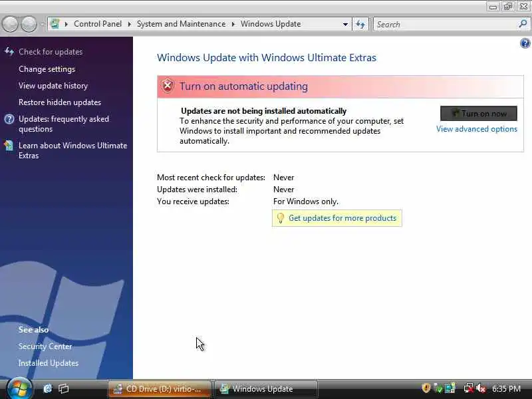Open recent pages dropdown beside Forward button
Screen dimensions: 532x399
42,25
